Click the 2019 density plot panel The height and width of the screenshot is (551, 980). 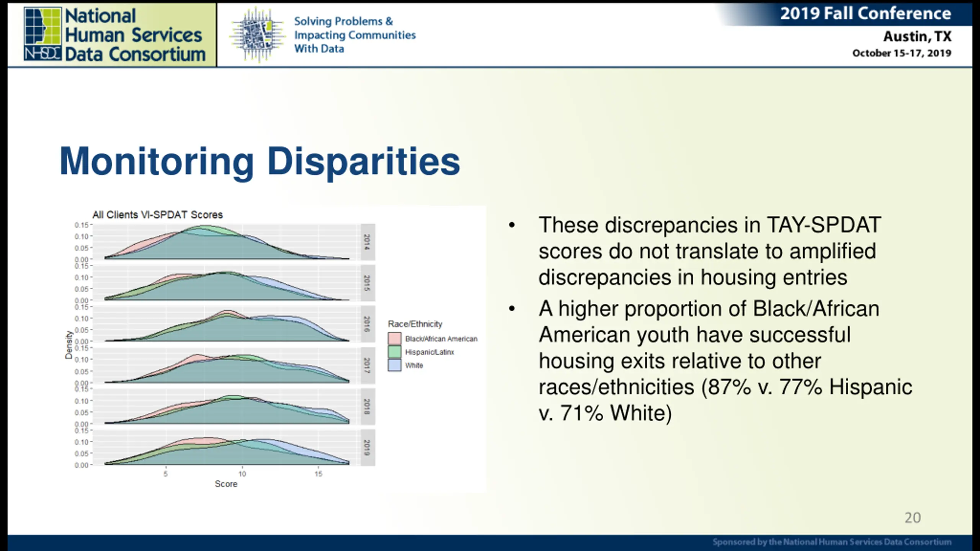227,448
